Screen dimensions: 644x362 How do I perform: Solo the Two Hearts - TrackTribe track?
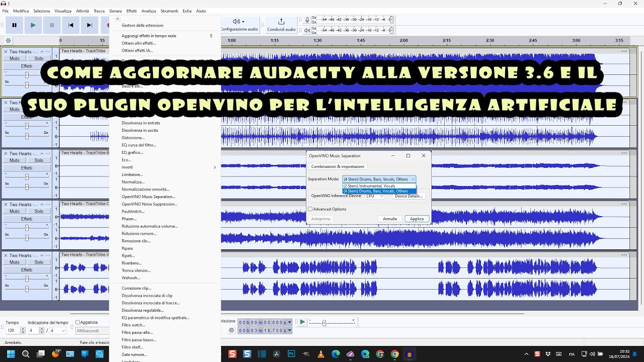pyautogui.click(x=39, y=58)
